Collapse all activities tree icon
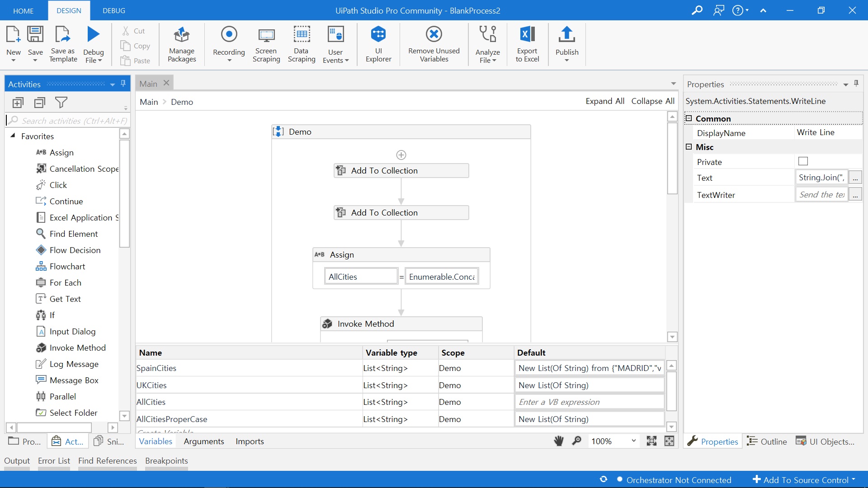Screen dimensions: 868x488 coord(40,103)
